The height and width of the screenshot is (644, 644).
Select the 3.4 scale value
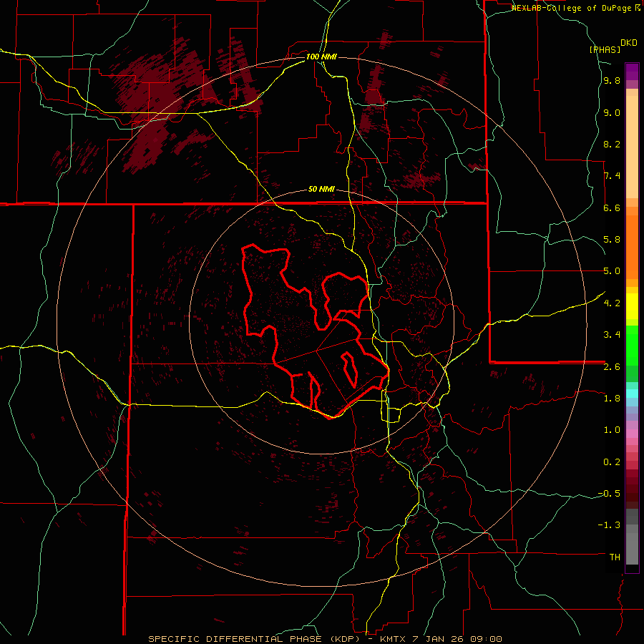(x=612, y=335)
